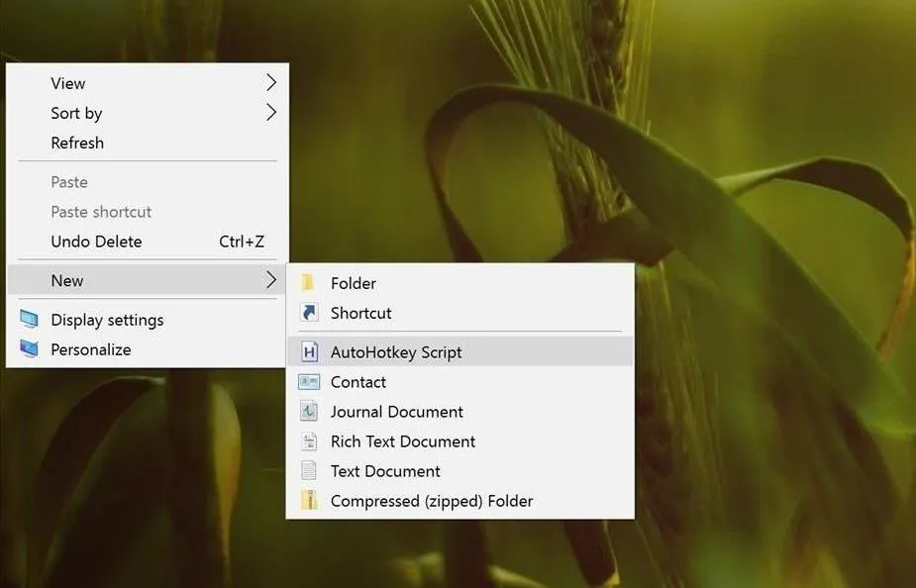916x588 pixels.
Task: Click the Compressed zipped Folder icon
Action: [x=309, y=501]
